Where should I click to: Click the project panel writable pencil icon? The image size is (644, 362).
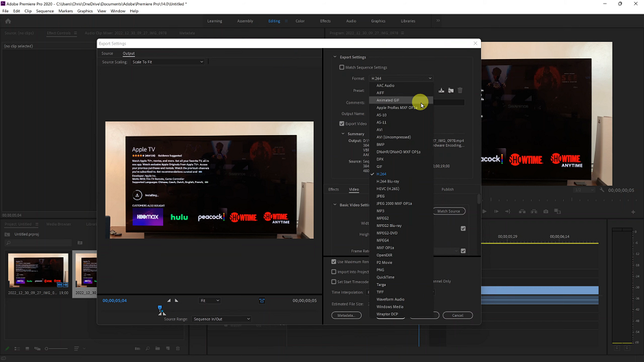(x=7, y=348)
